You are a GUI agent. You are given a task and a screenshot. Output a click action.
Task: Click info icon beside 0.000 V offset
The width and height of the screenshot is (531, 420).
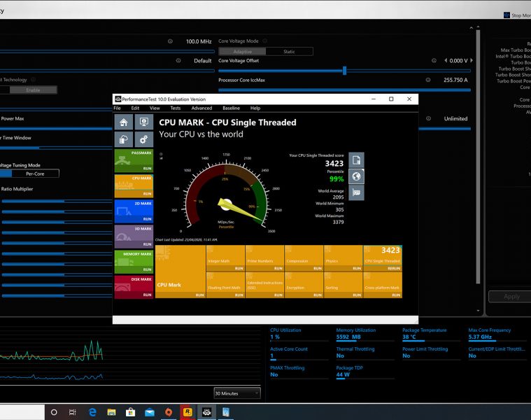click(x=434, y=61)
